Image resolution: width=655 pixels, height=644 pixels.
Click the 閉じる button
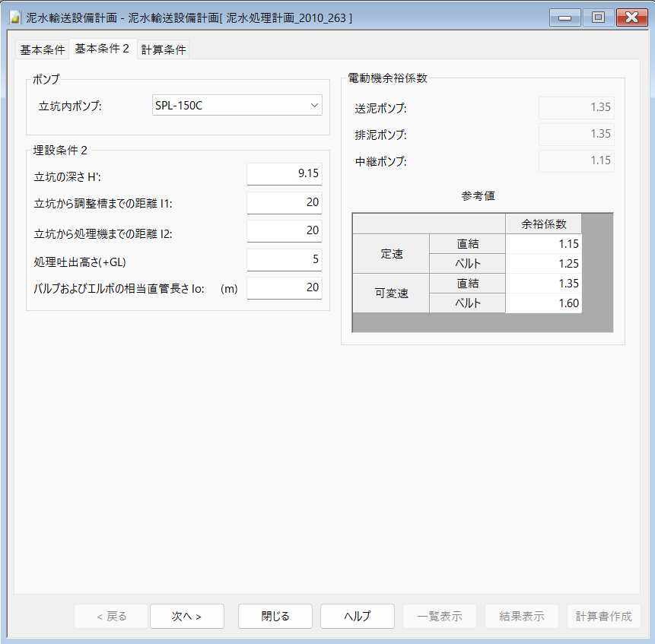tap(275, 617)
